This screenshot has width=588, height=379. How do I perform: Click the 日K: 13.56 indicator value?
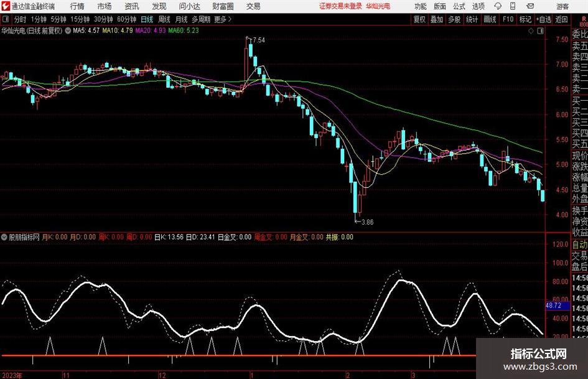pyautogui.click(x=169, y=237)
